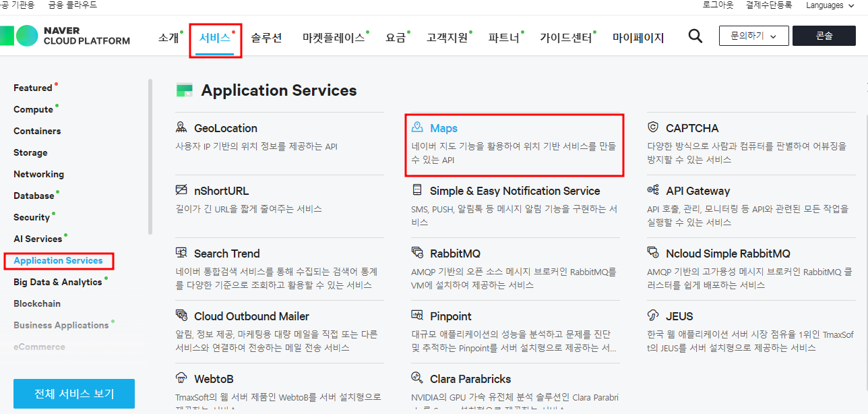Open the WebtoB service link
This screenshot has width=868, height=414.
tap(214, 379)
